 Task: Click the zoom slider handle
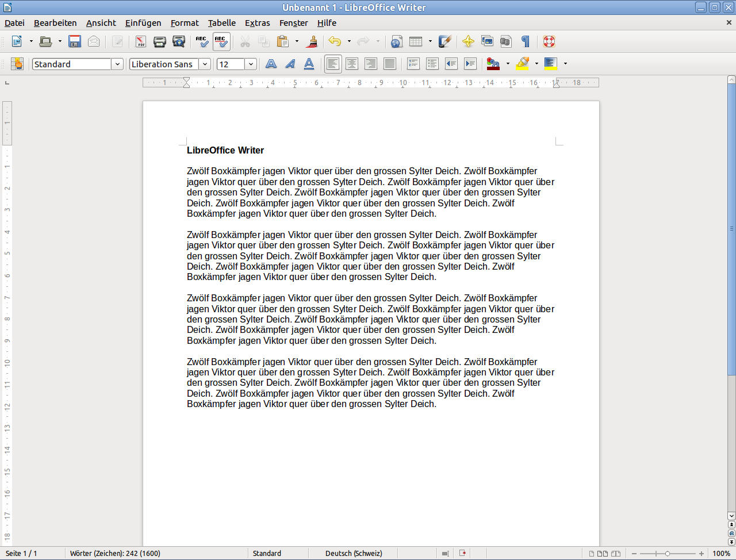pos(668,554)
